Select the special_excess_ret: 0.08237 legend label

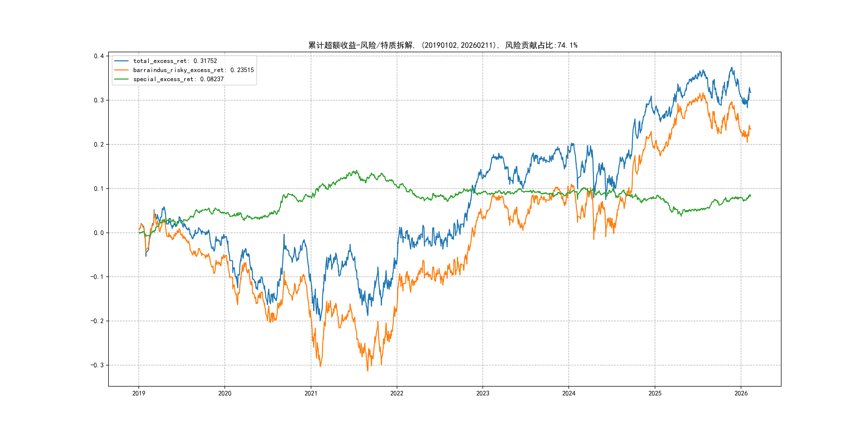click(x=178, y=79)
